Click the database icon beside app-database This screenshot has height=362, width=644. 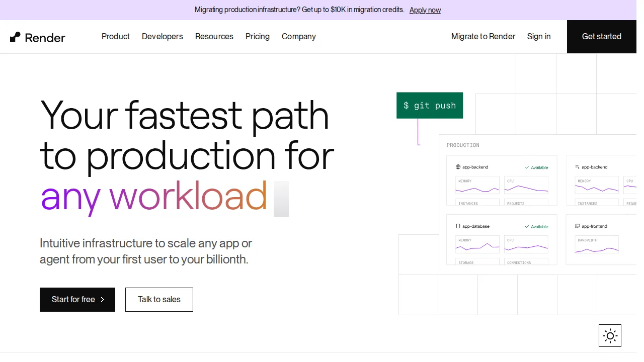458,226
